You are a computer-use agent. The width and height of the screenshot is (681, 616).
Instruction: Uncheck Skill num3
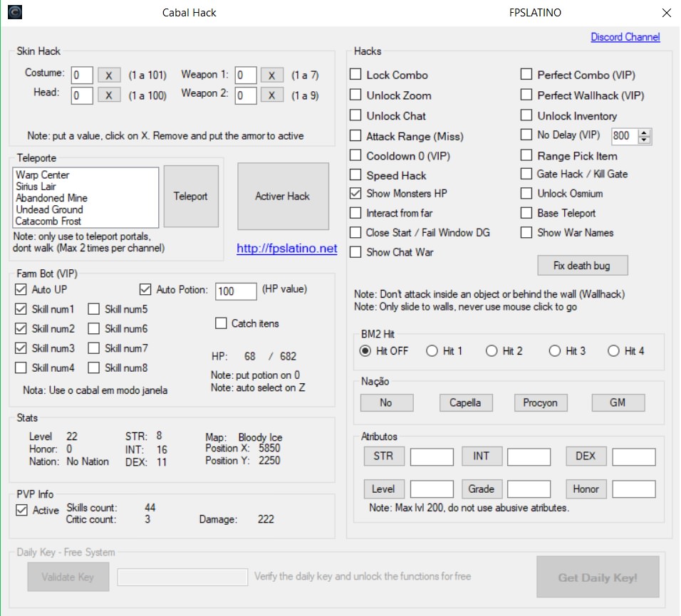21,348
